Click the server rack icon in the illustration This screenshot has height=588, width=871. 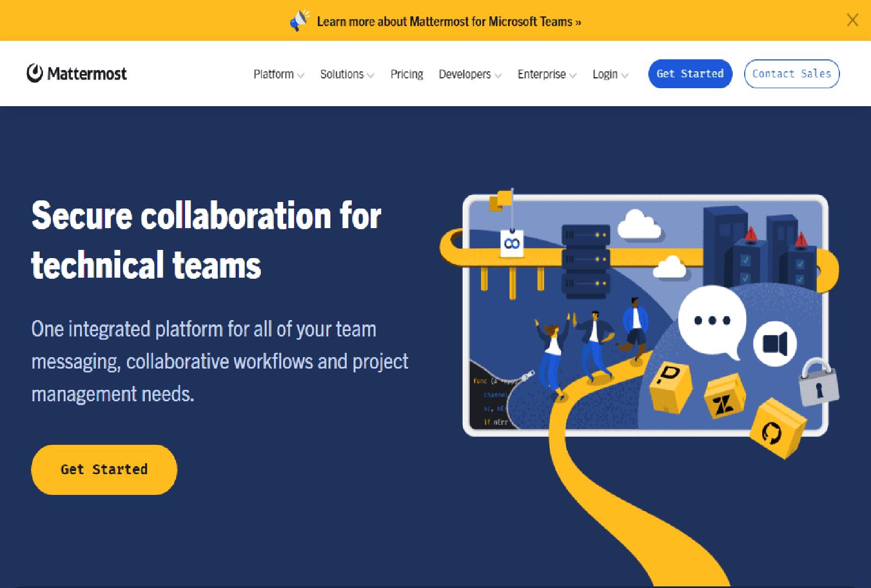[585, 260]
